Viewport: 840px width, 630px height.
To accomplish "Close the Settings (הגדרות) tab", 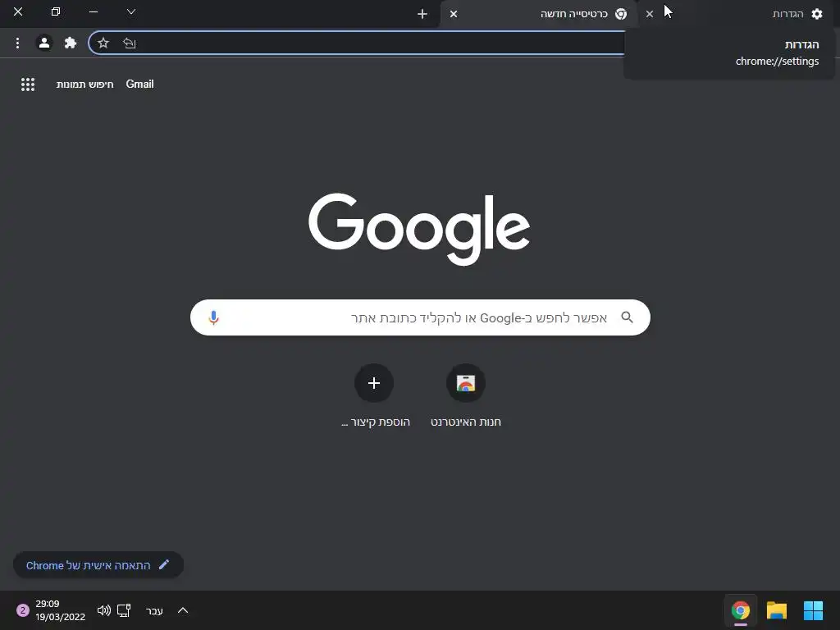I will (650, 14).
